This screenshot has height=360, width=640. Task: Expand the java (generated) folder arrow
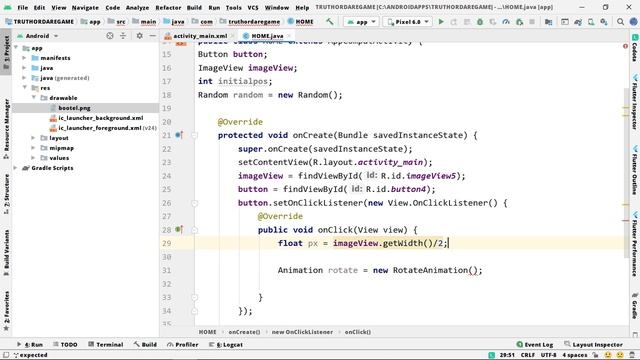point(24,78)
